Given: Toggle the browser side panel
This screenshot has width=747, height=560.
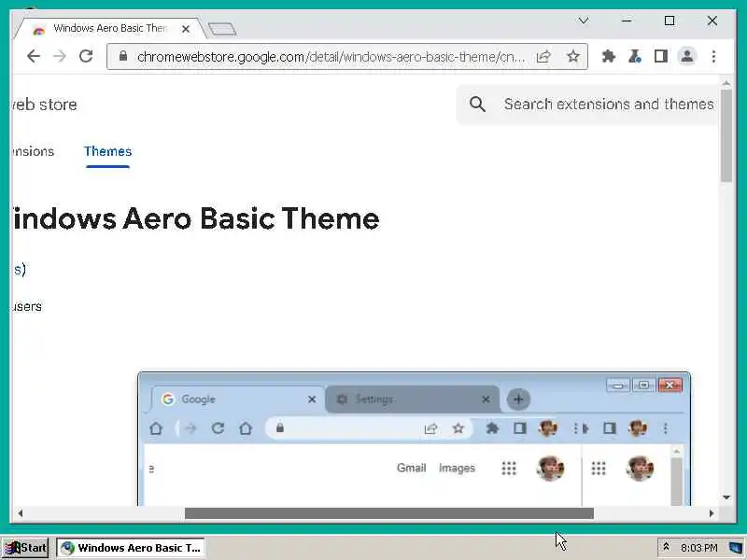Looking at the screenshot, I should [x=661, y=56].
